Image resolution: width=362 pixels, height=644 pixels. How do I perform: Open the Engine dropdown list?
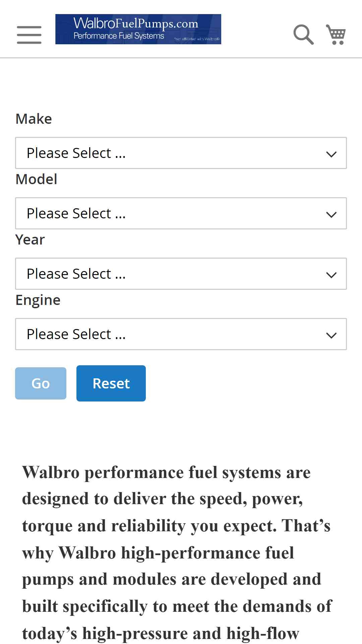coord(181,334)
